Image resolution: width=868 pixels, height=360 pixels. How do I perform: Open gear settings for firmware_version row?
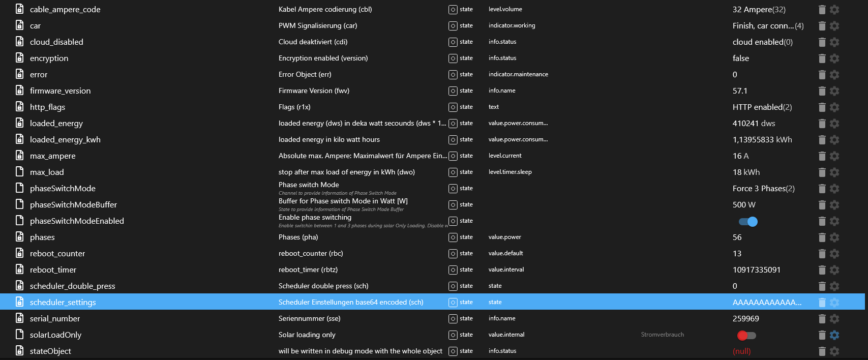click(x=834, y=91)
